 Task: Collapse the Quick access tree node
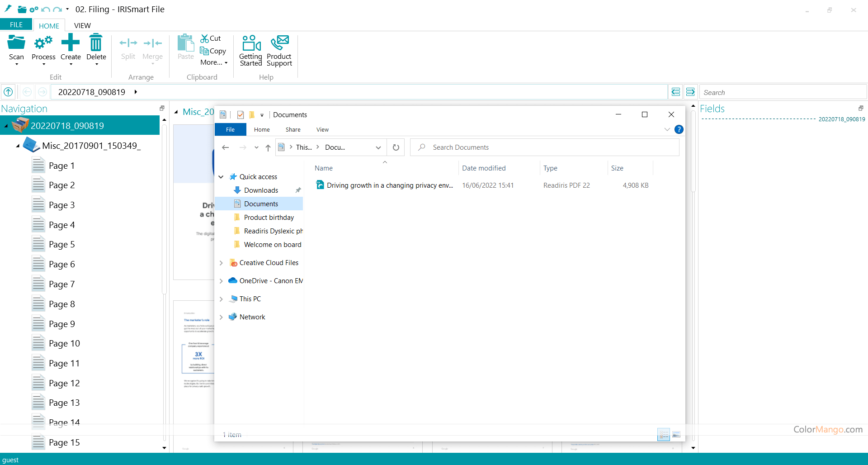221,177
